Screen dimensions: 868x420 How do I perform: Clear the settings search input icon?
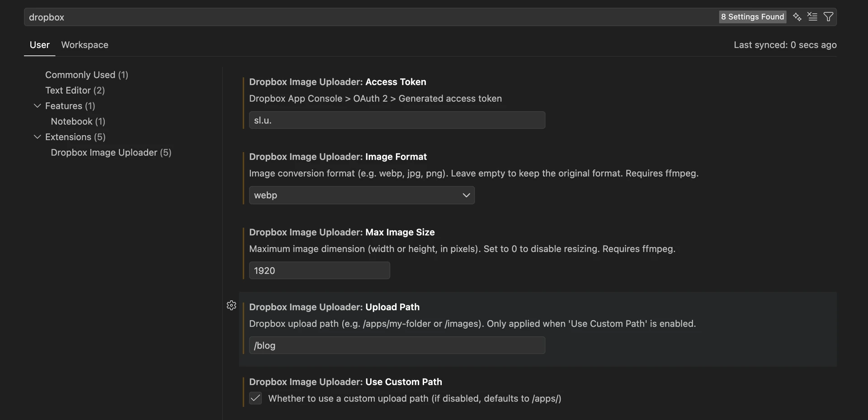pyautogui.click(x=812, y=17)
